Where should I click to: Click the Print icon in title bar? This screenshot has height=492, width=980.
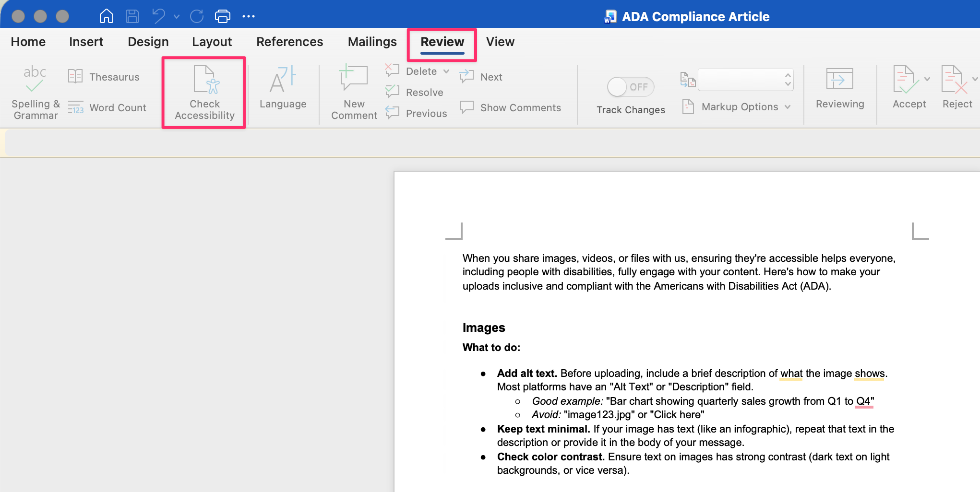(222, 16)
